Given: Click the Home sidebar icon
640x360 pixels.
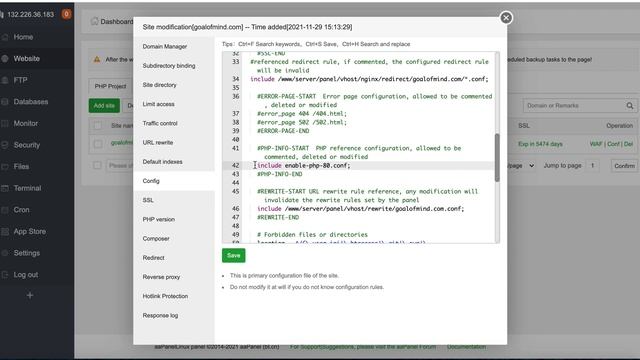Looking at the screenshot, I should [x=5, y=37].
